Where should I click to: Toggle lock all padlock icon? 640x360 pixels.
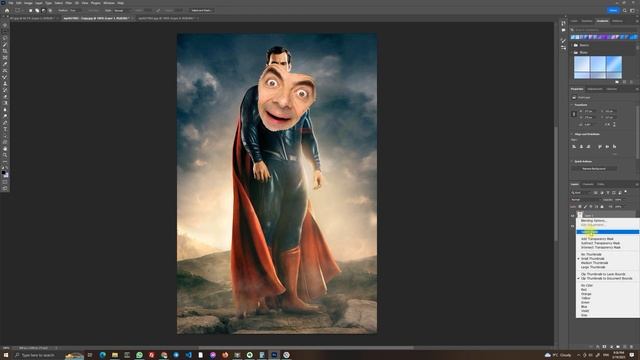click(x=602, y=207)
